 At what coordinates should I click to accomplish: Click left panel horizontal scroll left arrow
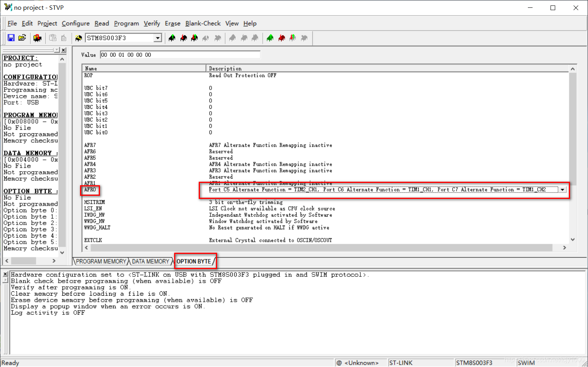[x=7, y=261]
